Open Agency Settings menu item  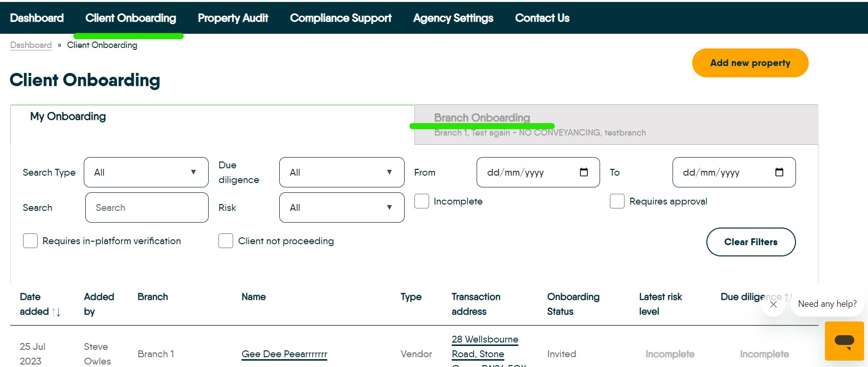tap(453, 18)
